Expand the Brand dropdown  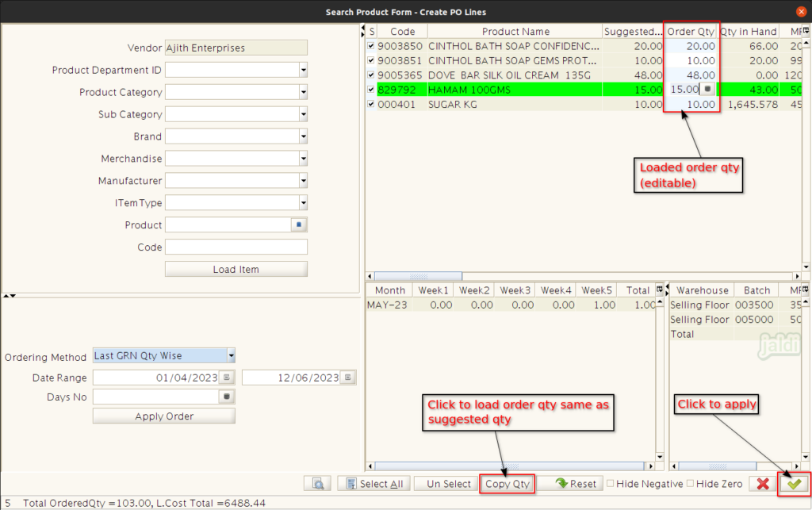click(x=303, y=136)
